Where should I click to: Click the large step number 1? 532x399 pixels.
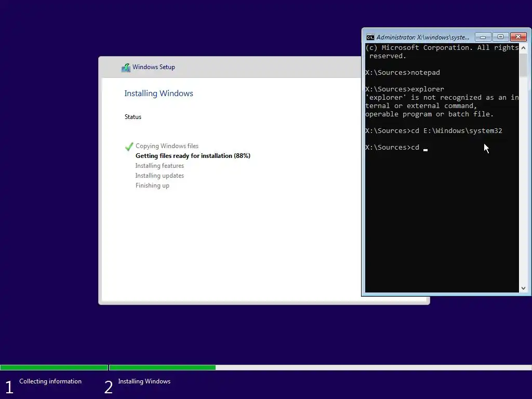click(x=9, y=388)
